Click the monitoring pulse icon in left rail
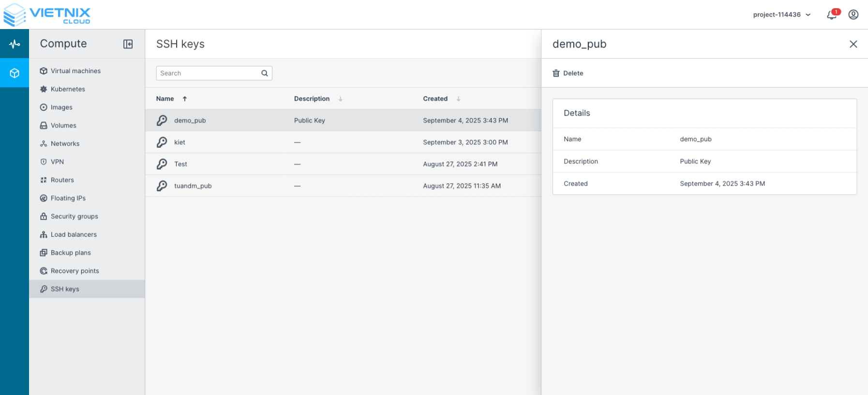 click(15, 44)
